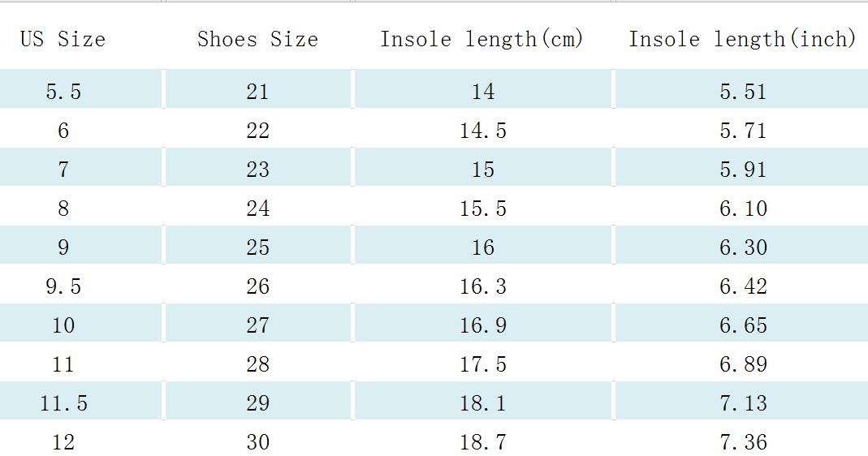This screenshot has width=868, height=456.
Task: Click the US Size column header
Action: click(63, 39)
